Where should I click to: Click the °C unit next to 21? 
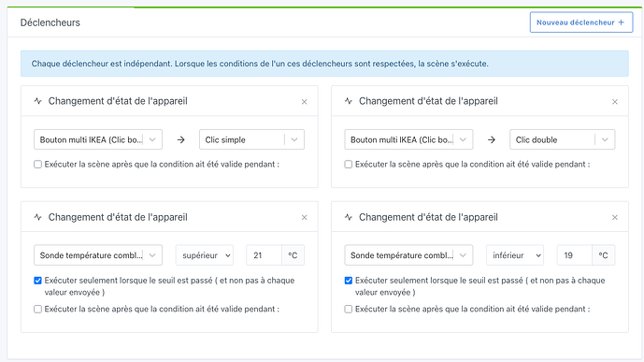(x=293, y=255)
